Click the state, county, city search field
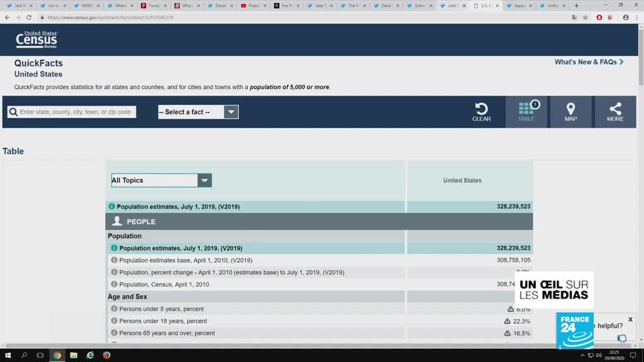The width and height of the screenshot is (644, 362). pos(72,112)
